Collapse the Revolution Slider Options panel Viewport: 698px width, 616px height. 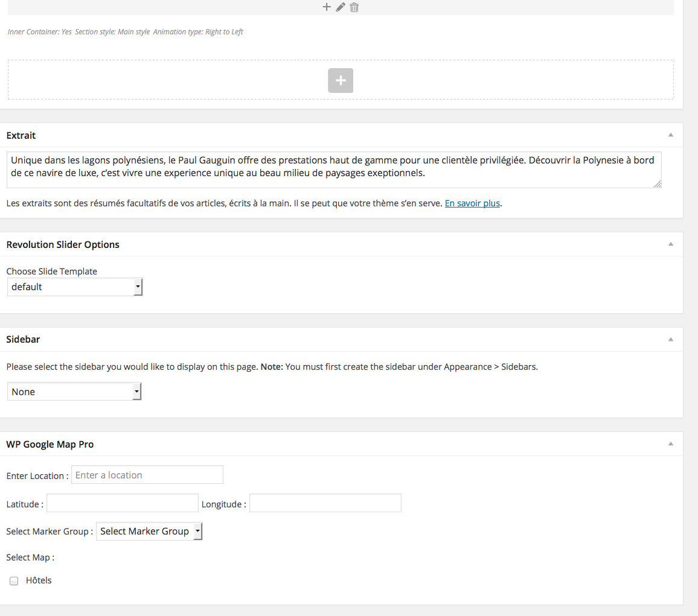click(x=670, y=244)
